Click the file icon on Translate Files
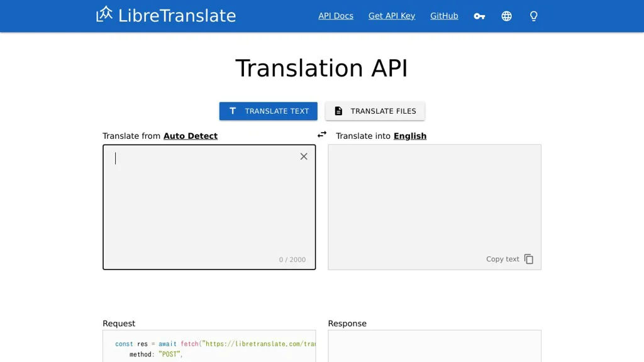Screen dimensions: 644x362 [x=338, y=111]
